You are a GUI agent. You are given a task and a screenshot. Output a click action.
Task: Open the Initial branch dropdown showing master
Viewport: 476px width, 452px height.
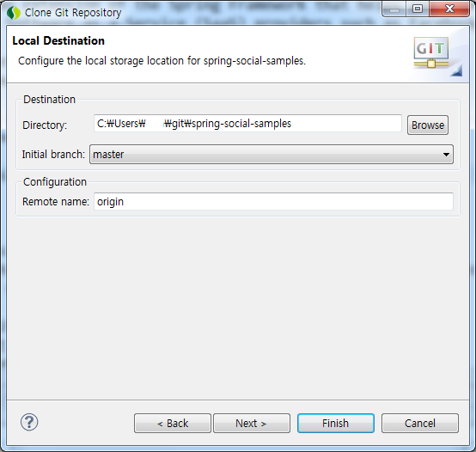click(x=272, y=155)
